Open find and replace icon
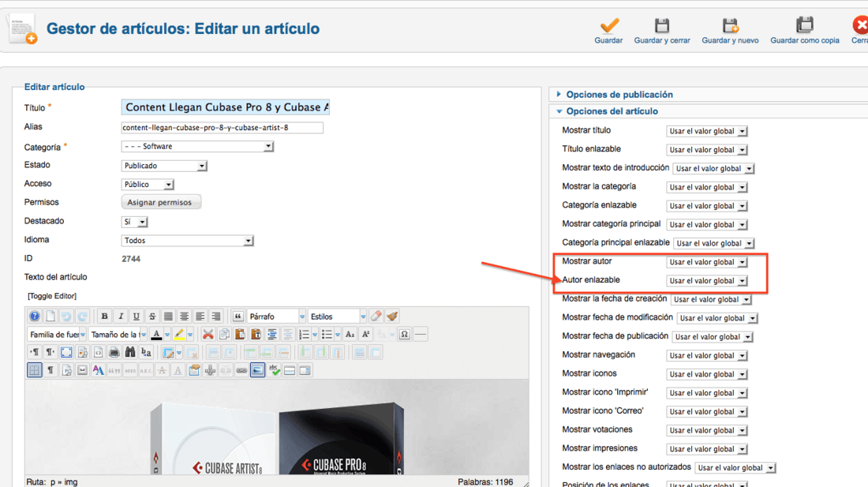 click(x=146, y=352)
